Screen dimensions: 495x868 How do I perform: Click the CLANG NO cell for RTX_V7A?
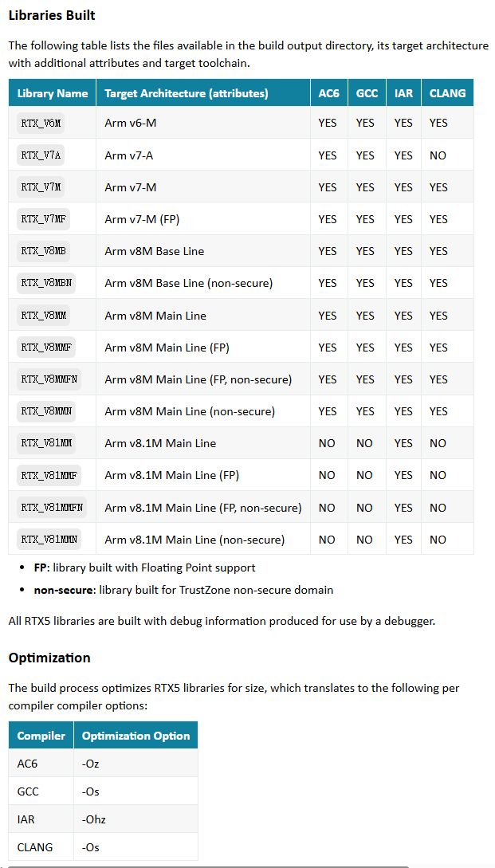(438, 155)
